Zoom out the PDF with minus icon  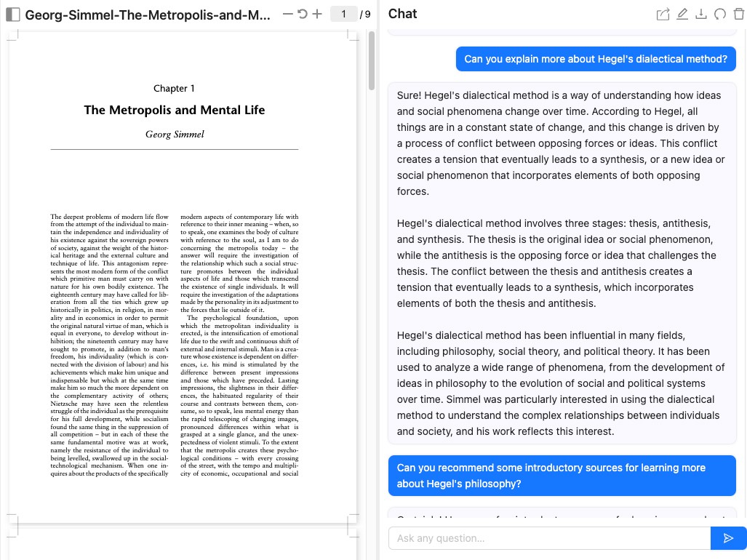point(287,14)
